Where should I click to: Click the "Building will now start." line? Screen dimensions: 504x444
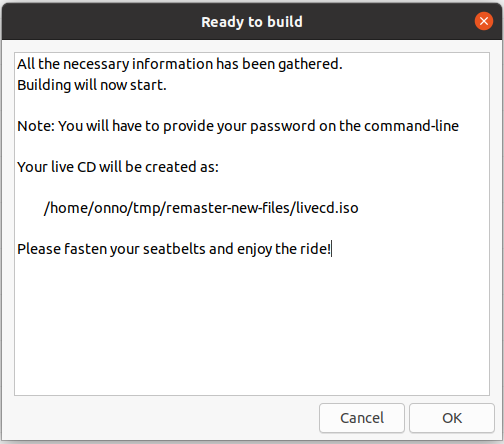click(92, 85)
